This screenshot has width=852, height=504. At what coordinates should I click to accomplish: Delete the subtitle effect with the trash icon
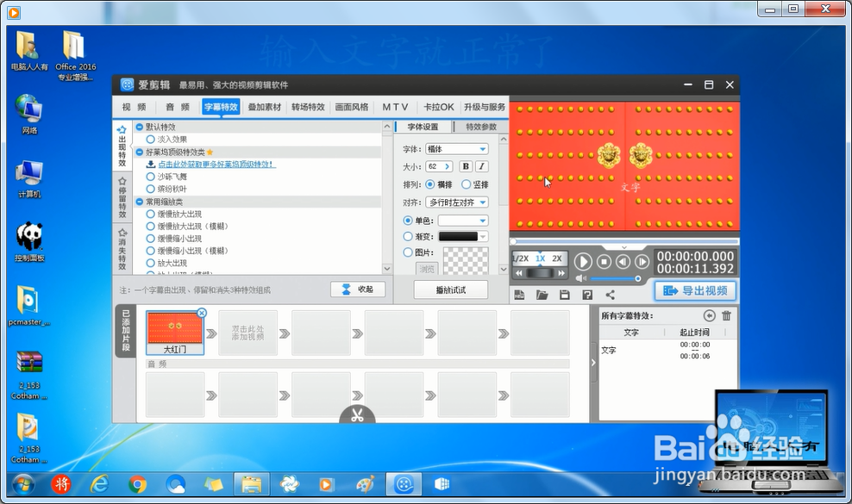click(x=726, y=315)
